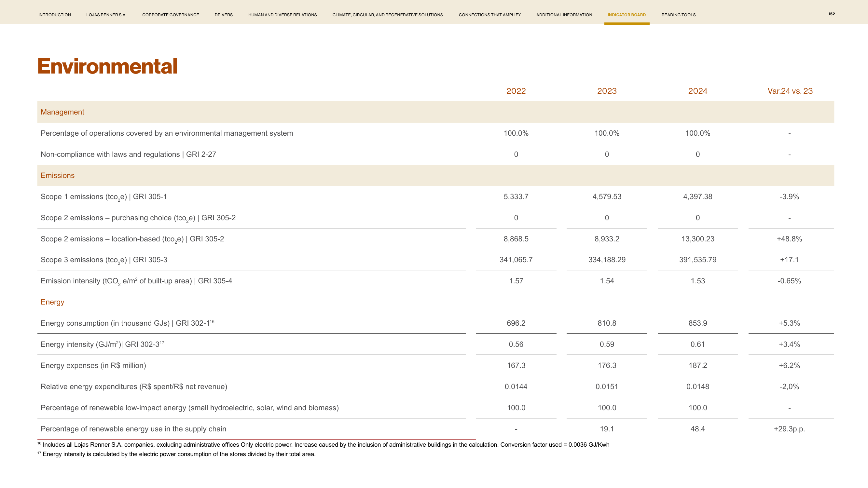Click footnote 16 about Lojas Renner companies
Image resolution: width=868 pixels, height=488 pixels.
(x=324, y=444)
